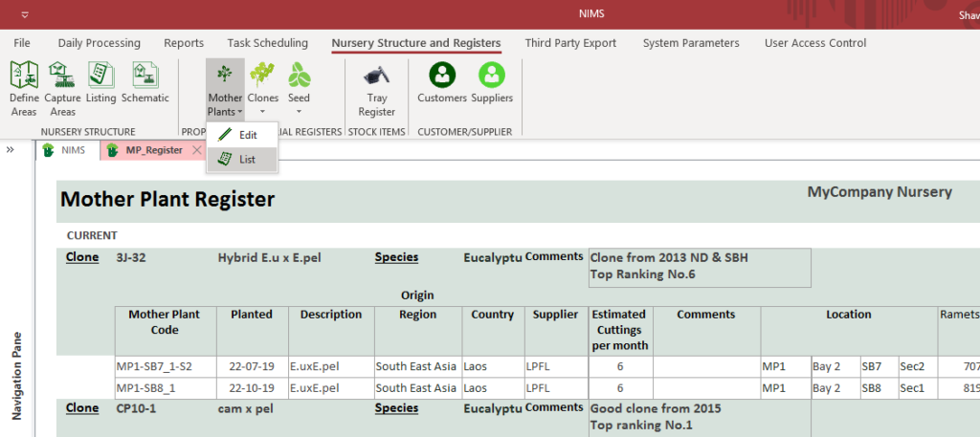Expand the Navigation Pane
Screen dimensions: 980x437
[11, 150]
